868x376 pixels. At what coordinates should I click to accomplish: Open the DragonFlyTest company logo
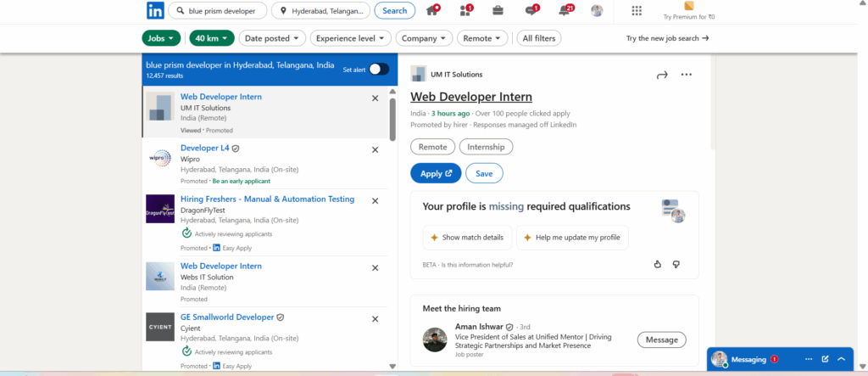pyautogui.click(x=160, y=209)
